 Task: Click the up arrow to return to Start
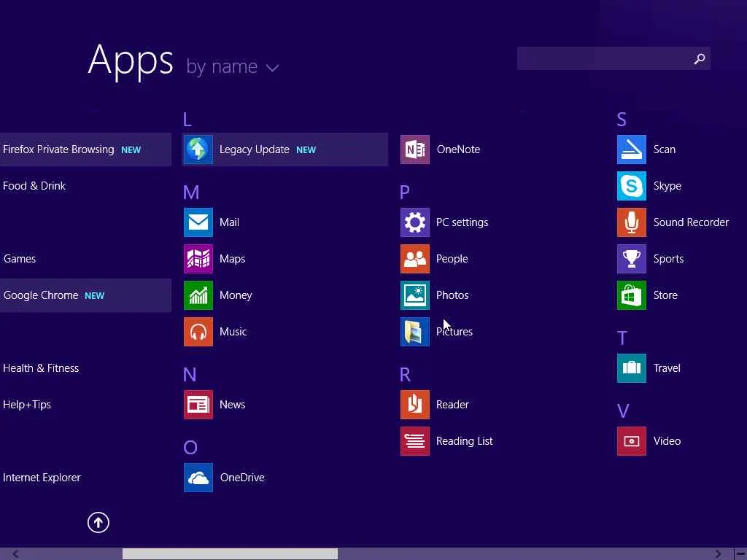[98, 522]
